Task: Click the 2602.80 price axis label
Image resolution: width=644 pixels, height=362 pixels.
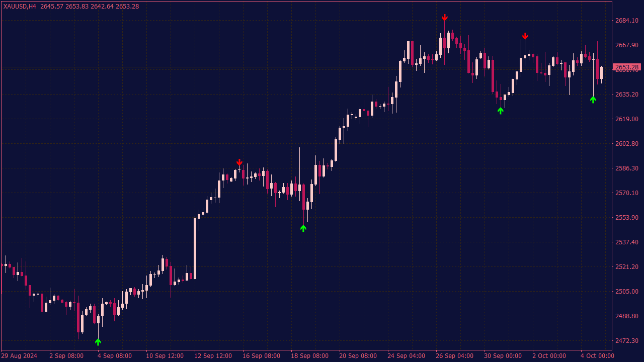Action: [627, 144]
